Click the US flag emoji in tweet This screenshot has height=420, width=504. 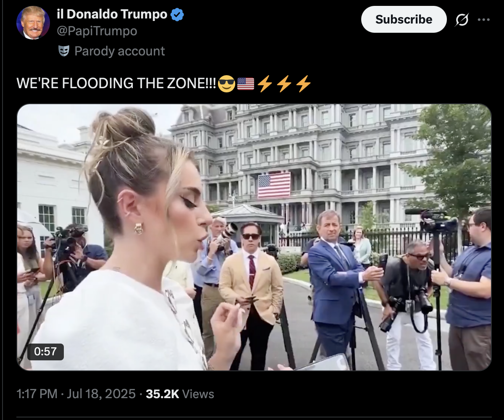pyautogui.click(x=246, y=84)
